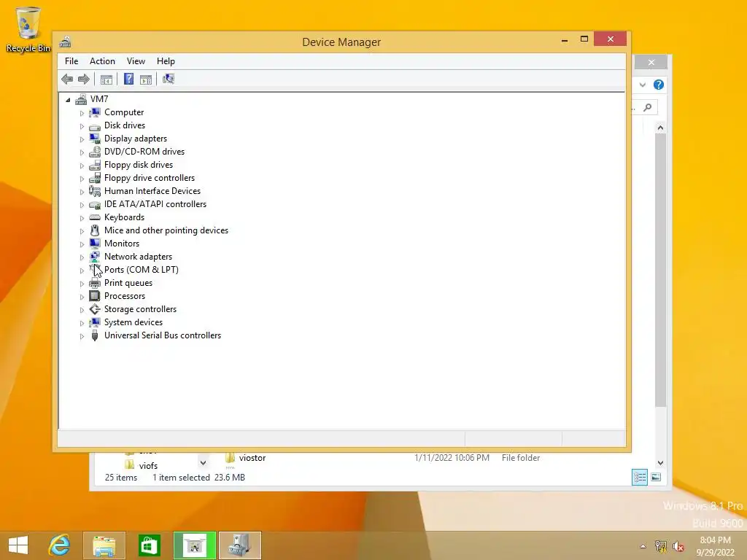Click the Mice and pointing devices icon

coord(95,230)
